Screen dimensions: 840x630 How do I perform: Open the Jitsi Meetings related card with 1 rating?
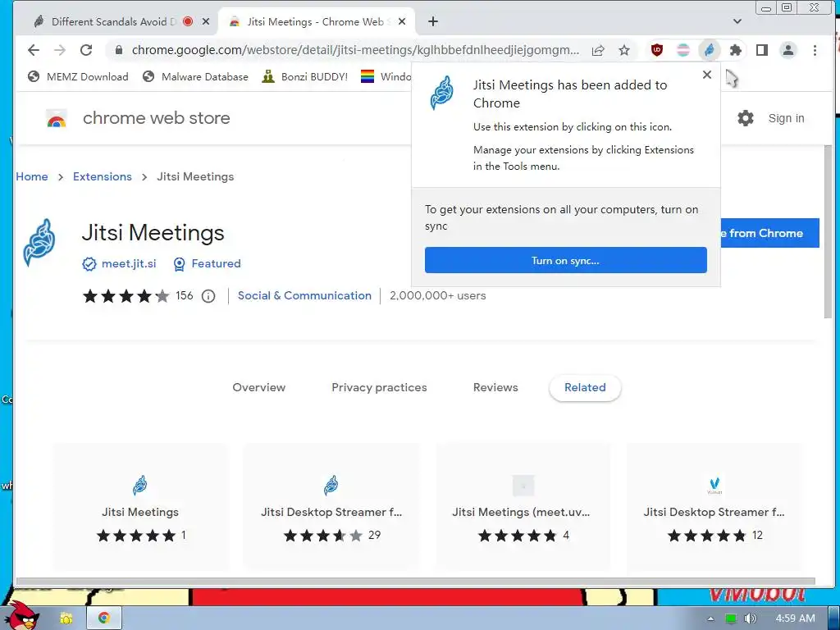[141, 506]
